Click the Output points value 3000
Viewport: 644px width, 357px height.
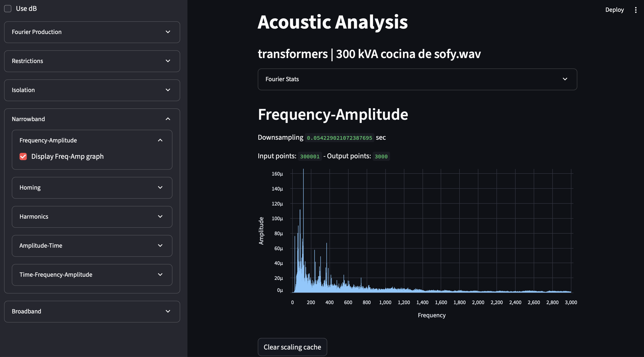click(381, 157)
